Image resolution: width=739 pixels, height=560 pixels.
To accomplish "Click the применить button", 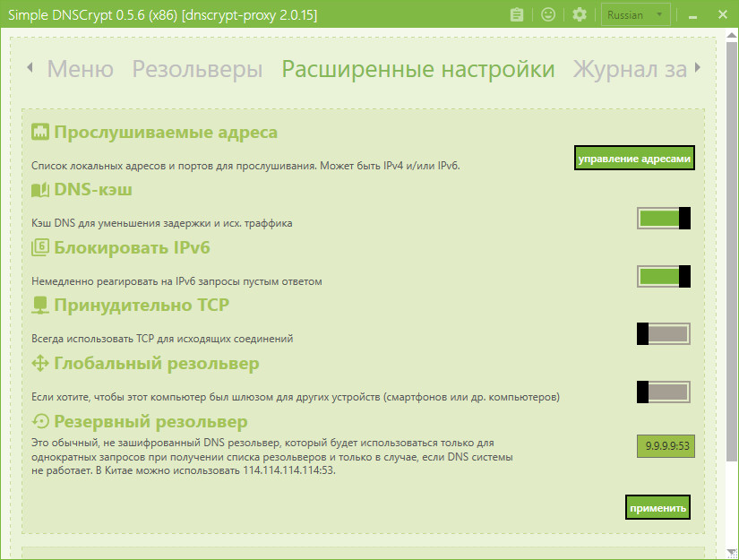I will 658,507.
